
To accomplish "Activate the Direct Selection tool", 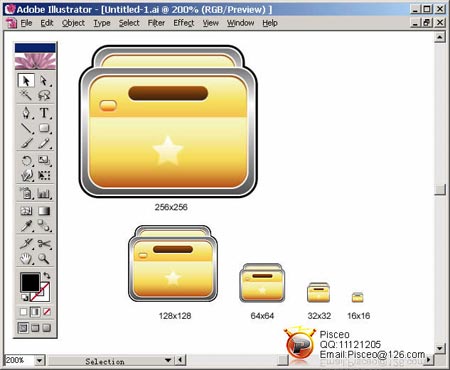I will [44, 81].
